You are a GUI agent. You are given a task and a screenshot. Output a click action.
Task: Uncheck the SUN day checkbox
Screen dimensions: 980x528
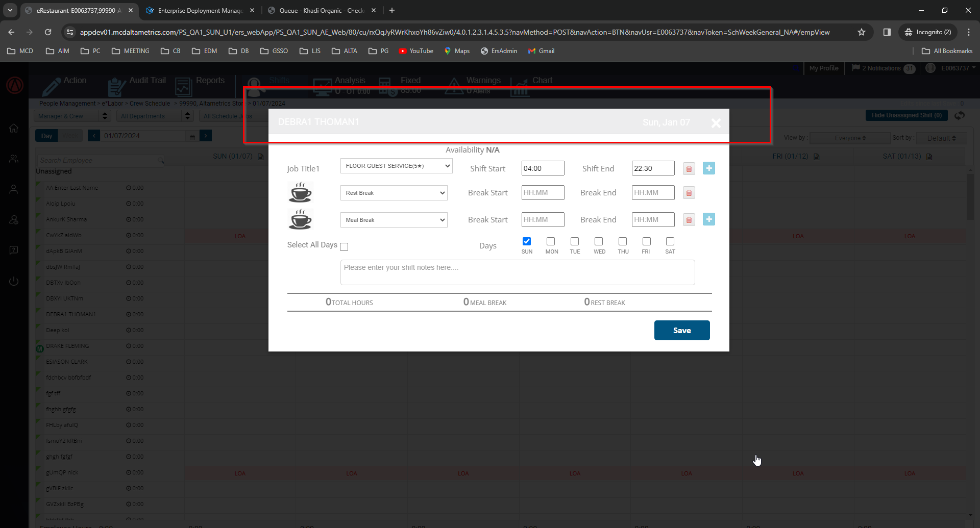(527, 241)
